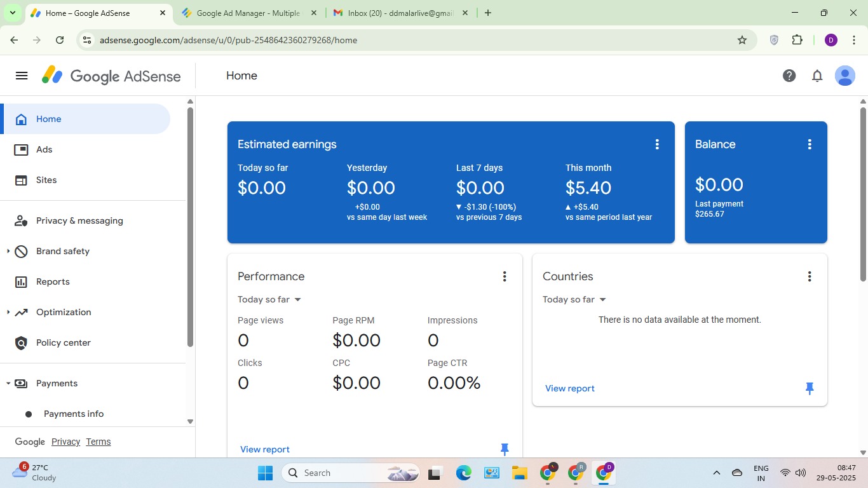Open Countries 'Today so far' period dropdown
The image size is (868, 488).
574,299
